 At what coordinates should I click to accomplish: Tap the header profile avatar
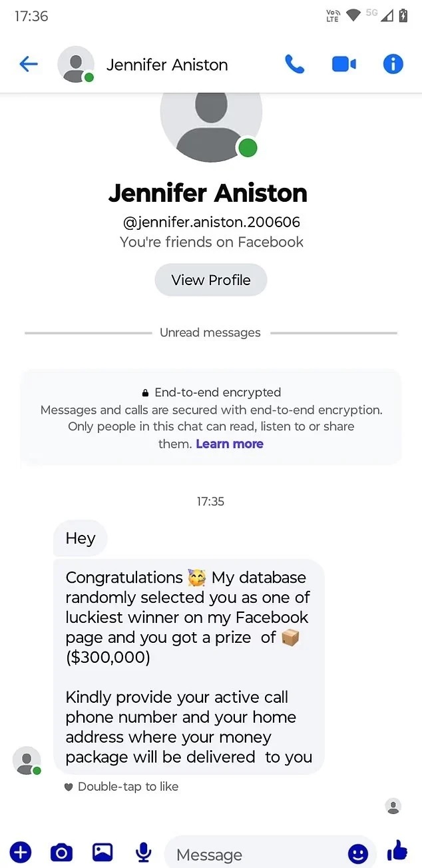[75, 64]
